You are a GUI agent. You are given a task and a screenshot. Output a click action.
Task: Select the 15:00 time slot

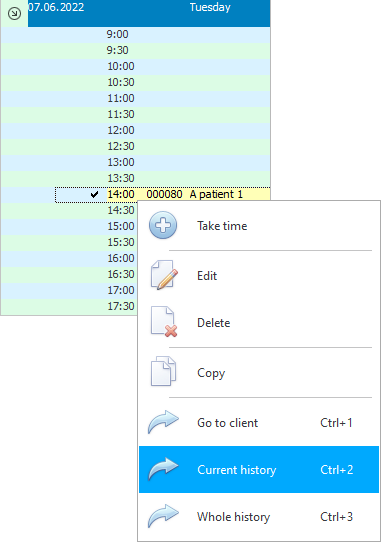click(69, 226)
